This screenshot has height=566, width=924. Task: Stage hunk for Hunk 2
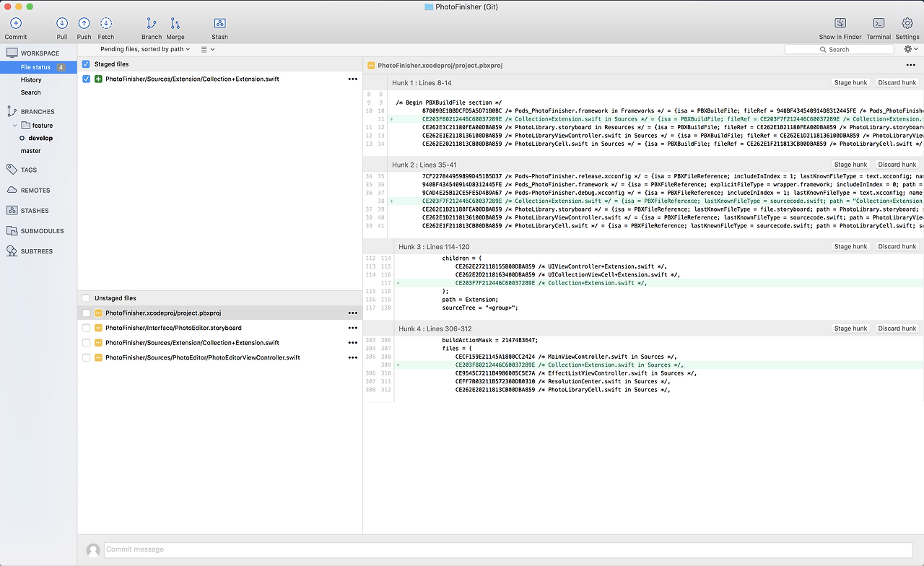(850, 165)
